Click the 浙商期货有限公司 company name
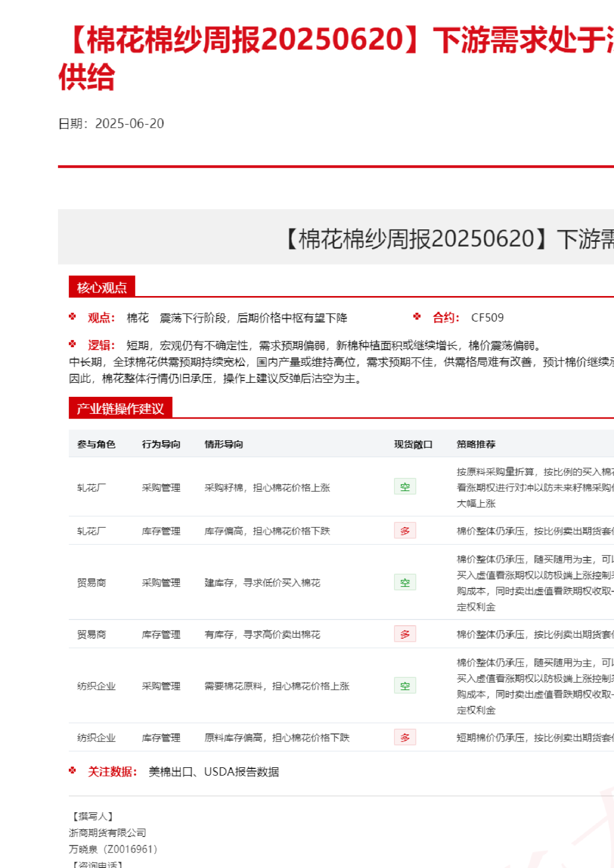614x868 pixels. click(108, 833)
